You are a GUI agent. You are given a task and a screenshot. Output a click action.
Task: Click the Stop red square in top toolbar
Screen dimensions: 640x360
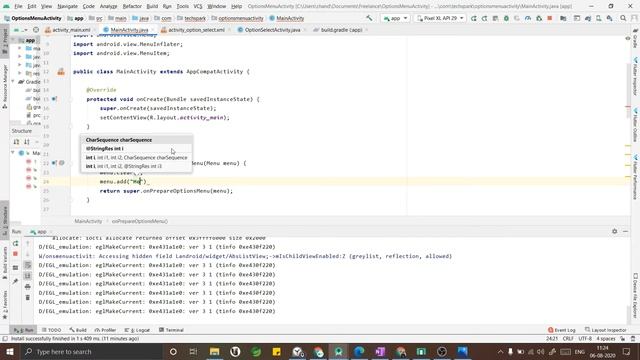pos(550,18)
